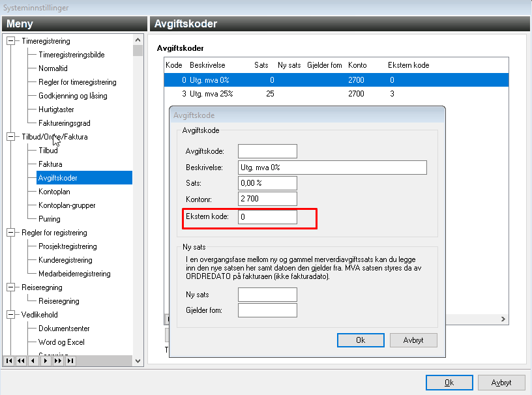
Task: Open Regler for timeregistrering settings
Action: pyautogui.click(x=78, y=82)
